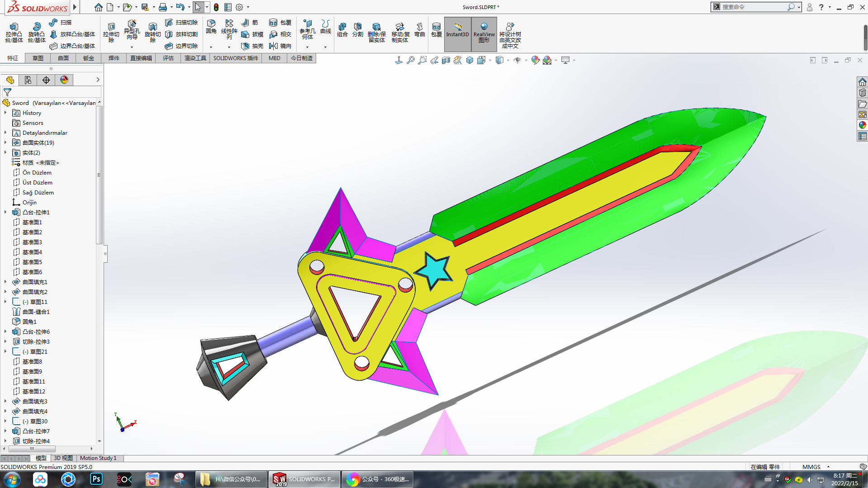Toggle the Select arrow tool
The image size is (868, 488).
[x=198, y=7]
